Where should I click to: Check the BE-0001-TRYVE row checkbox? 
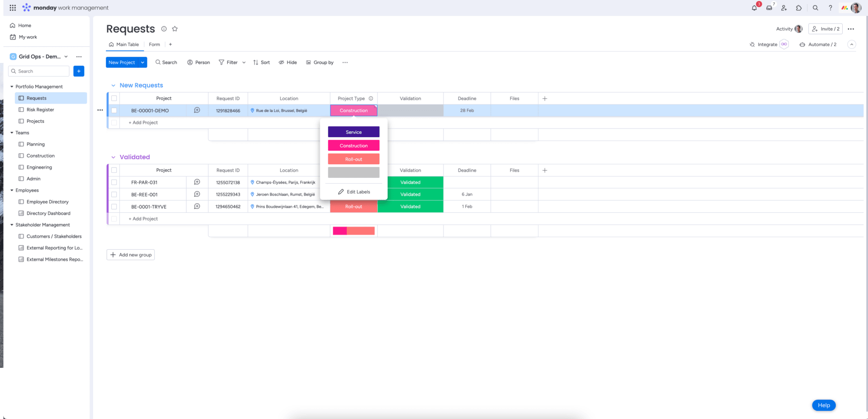114,207
